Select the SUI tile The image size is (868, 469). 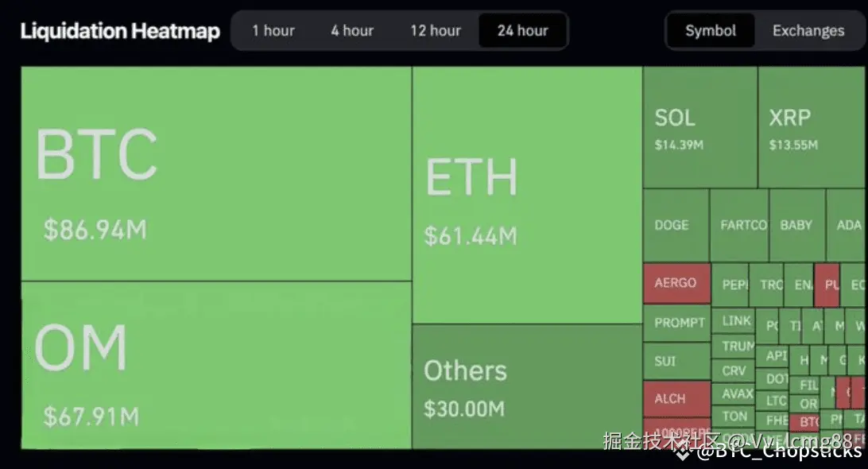(x=676, y=361)
